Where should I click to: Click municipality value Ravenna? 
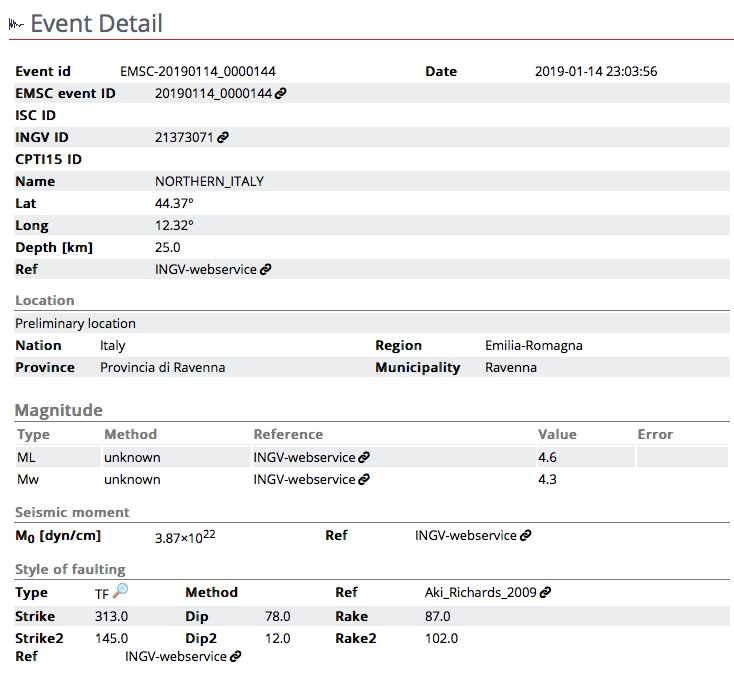511,368
